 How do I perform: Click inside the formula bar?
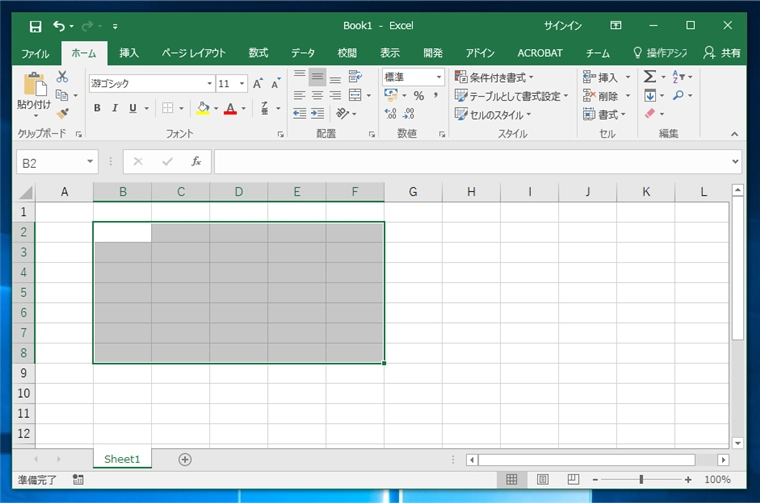(x=473, y=162)
